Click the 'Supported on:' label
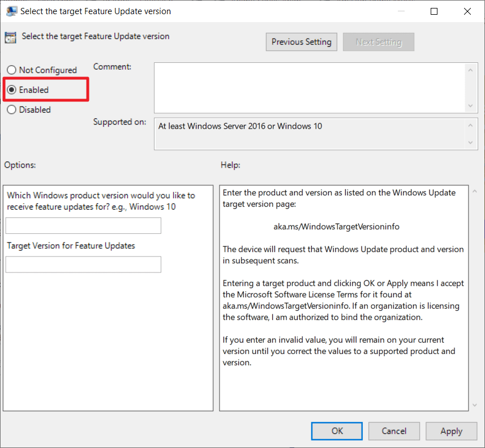Image resolution: width=485 pixels, height=448 pixels. 119,122
